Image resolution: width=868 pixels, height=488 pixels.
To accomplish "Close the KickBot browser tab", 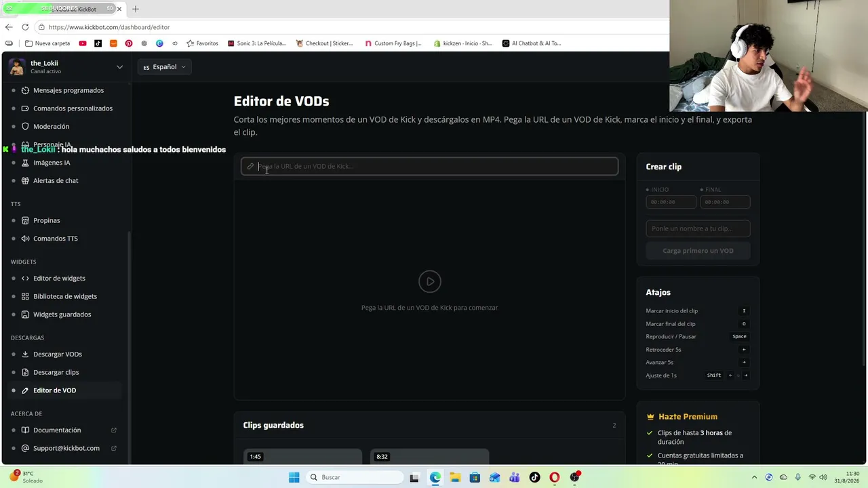I will tap(120, 9).
